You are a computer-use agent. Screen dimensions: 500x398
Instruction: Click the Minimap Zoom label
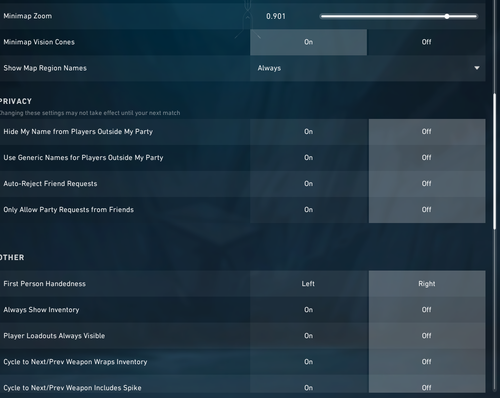pyautogui.click(x=28, y=16)
